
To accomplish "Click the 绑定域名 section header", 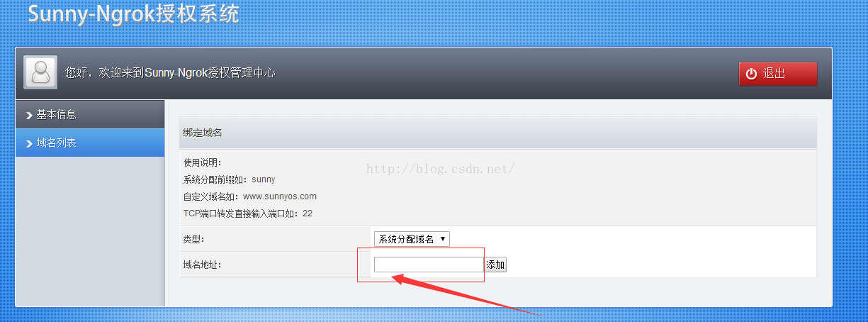I will tap(203, 133).
